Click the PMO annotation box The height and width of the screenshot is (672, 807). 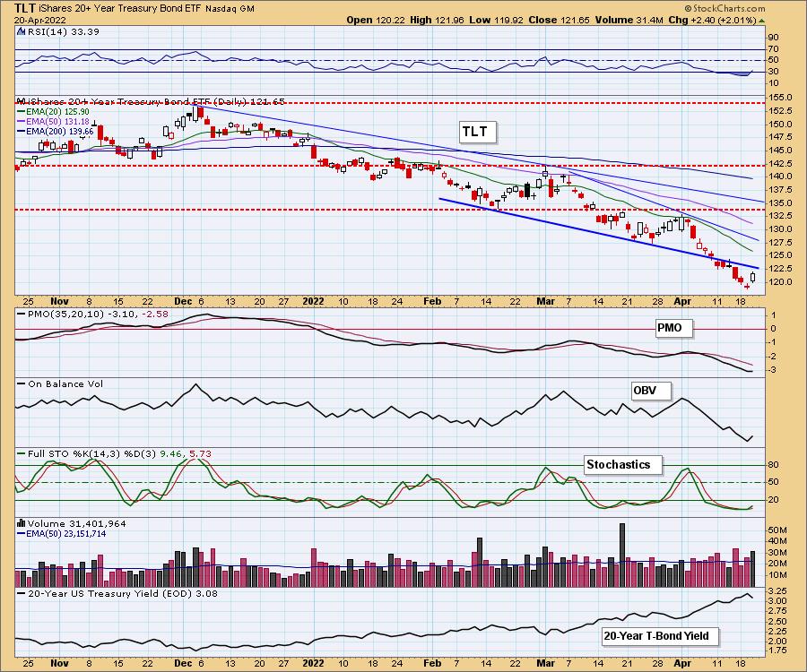pyautogui.click(x=673, y=328)
